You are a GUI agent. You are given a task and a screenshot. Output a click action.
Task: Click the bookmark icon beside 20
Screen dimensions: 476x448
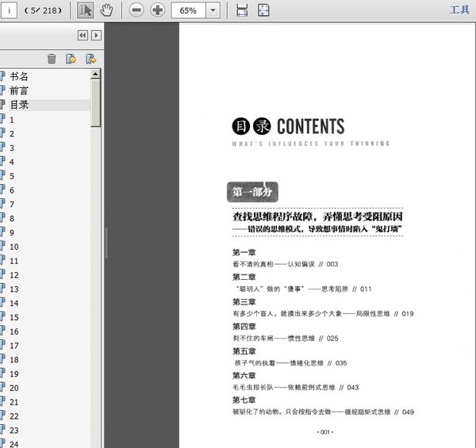coord(2,388)
